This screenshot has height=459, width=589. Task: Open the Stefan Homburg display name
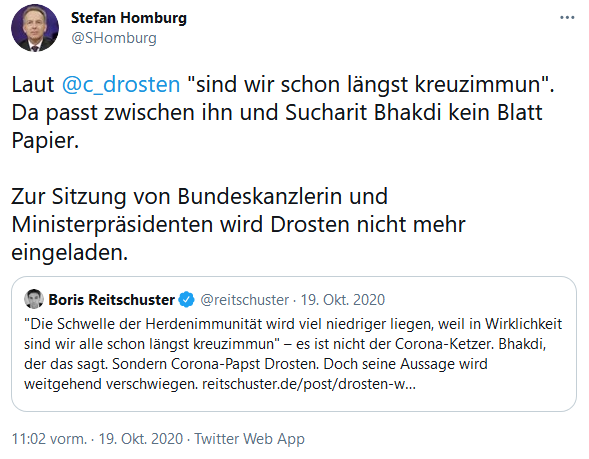(129, 18)
